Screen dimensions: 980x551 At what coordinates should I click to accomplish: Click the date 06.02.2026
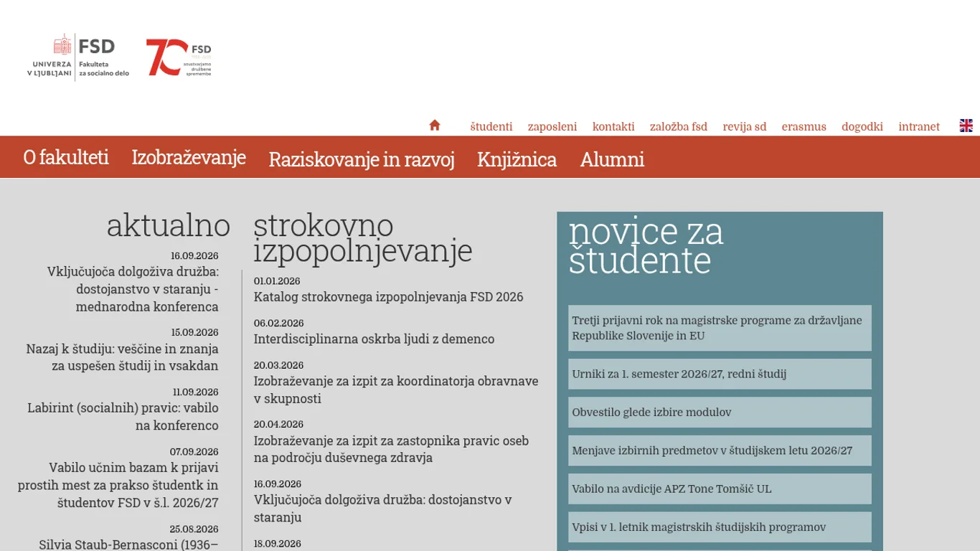pyautogui.click(x=278, y=324)
